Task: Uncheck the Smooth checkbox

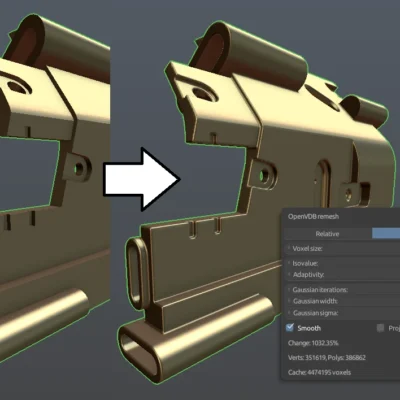Action: tap(290, 328)
